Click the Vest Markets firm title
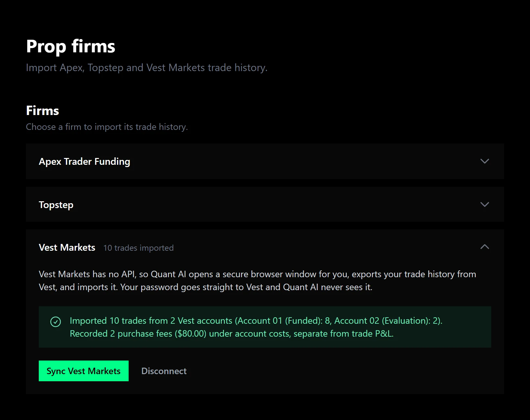This screenshot has height=420, width=530. point(67,247)
